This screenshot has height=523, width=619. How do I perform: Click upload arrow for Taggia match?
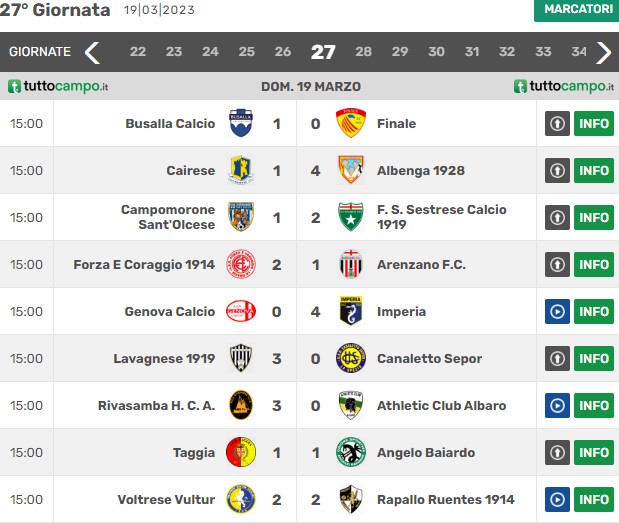[557, 452]
